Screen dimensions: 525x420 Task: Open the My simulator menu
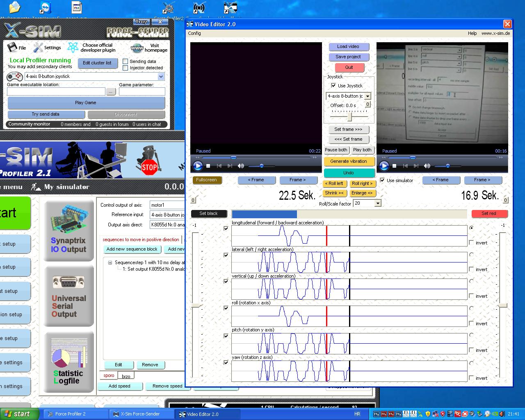click(66, 187)
